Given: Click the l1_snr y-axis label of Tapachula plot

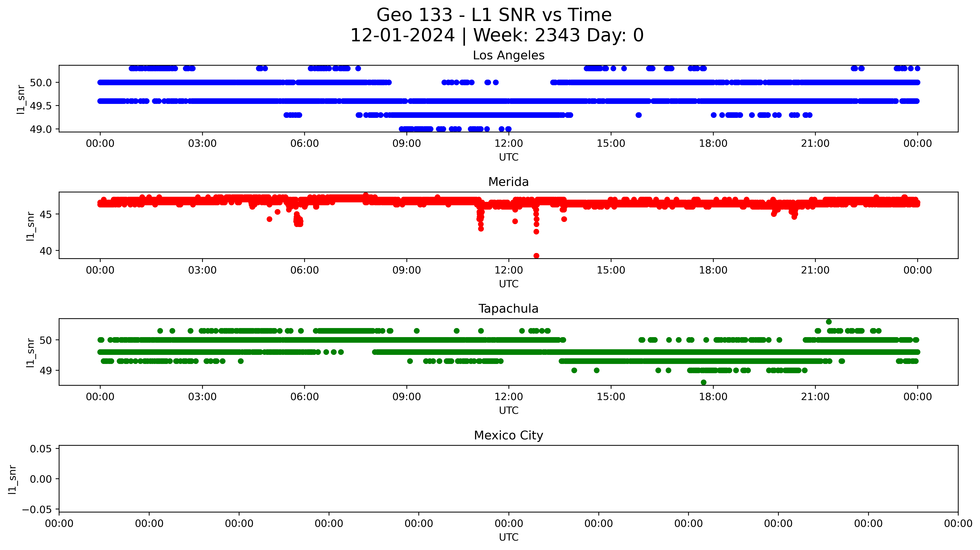Looking at the screenshot, I should (x=30, y=353).
